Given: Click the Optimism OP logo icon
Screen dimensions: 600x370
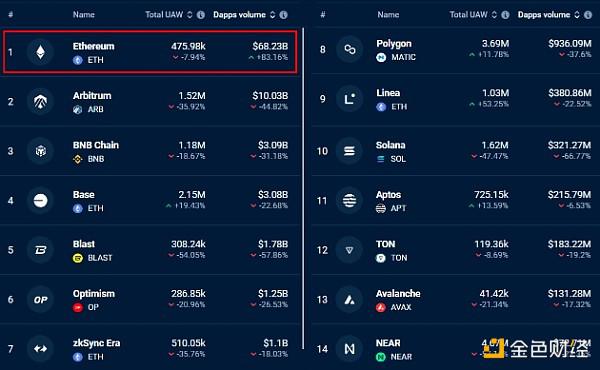Looking at the screenshot, I should coord(40,300).
